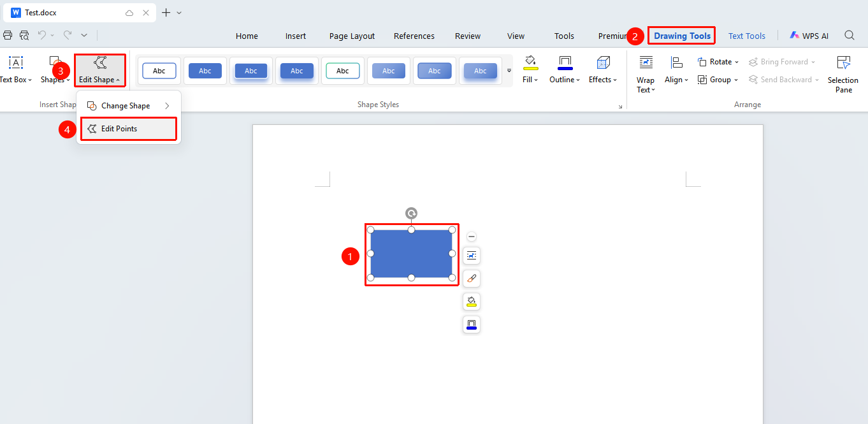Click the Redo arrow icon
This screenshot has height=424, width=868.
click(x=67, y=35)
